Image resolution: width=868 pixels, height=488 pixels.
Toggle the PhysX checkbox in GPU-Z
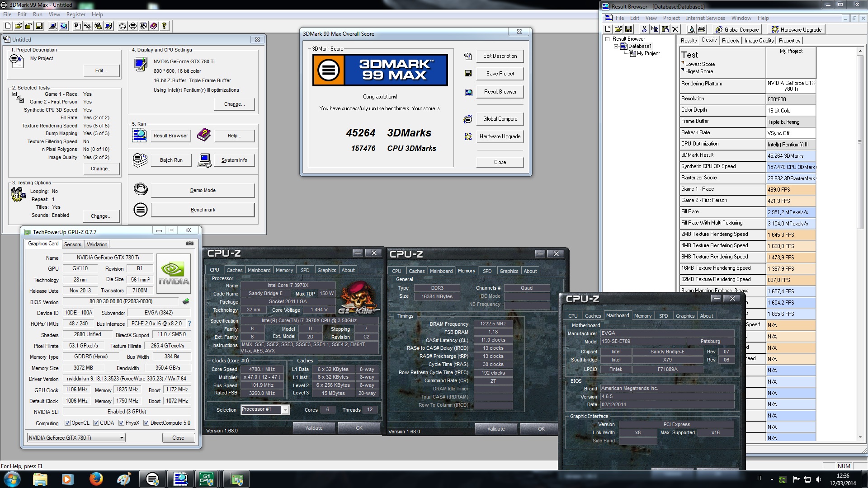121,423
